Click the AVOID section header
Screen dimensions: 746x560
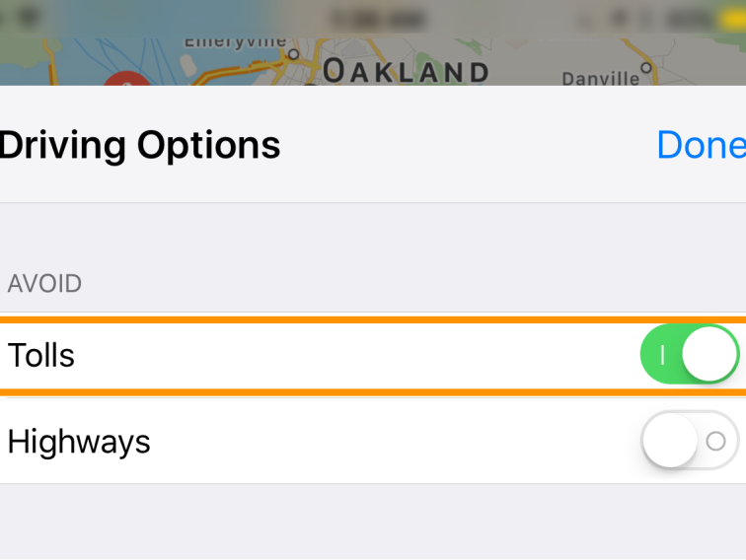coord(44,284)
